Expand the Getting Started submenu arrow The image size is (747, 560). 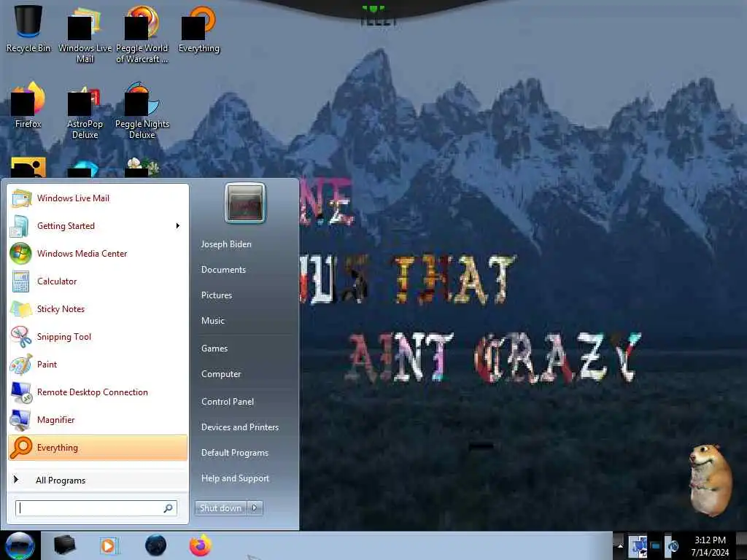click(178, 226)
